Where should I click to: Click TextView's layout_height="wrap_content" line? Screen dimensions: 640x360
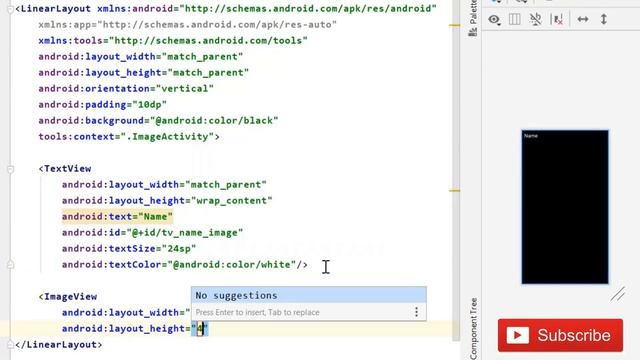pos(167,200)
